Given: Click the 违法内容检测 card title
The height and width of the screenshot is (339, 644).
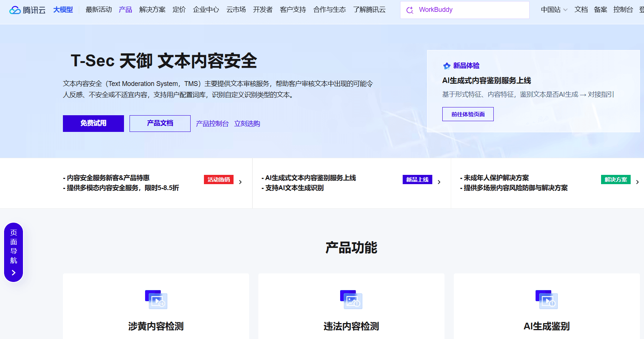Looking at the screenshot, I should click(351, 326).
